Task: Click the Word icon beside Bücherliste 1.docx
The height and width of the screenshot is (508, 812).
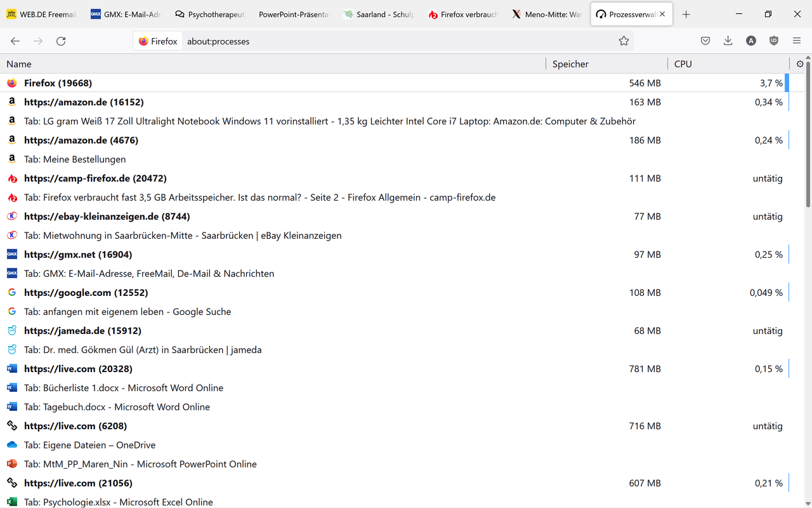Action: 12,388
